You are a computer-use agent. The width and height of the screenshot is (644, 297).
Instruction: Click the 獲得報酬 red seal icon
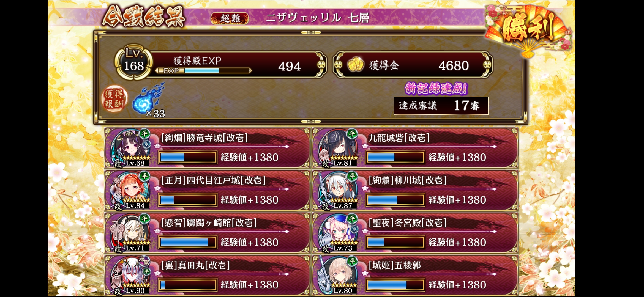coord(114,99)
